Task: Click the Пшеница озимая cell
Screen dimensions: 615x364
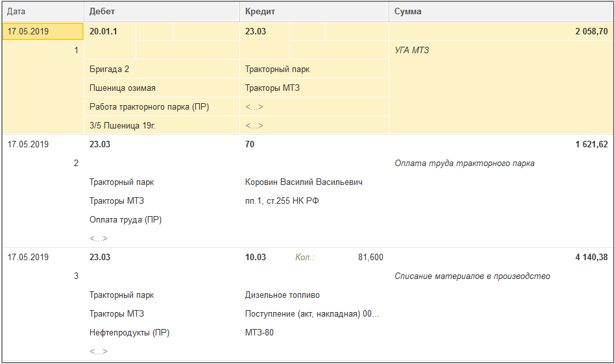Action: [x=162, y=88]
